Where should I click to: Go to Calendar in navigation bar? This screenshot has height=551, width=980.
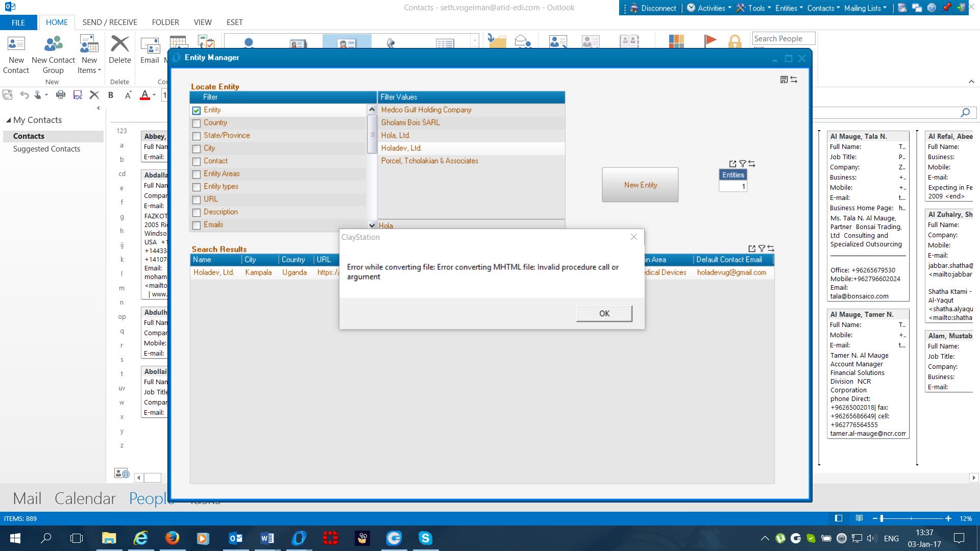coord(85,498)
